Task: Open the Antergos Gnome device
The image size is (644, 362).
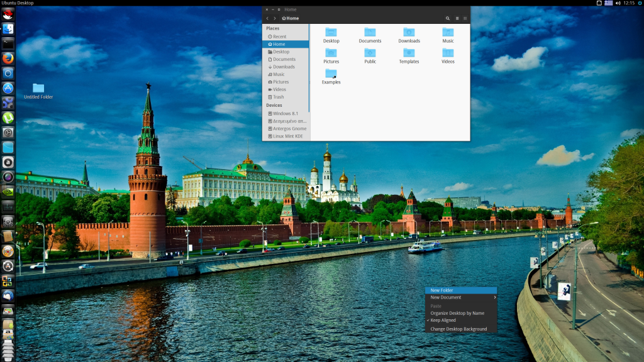Action: tap(286, 129)
